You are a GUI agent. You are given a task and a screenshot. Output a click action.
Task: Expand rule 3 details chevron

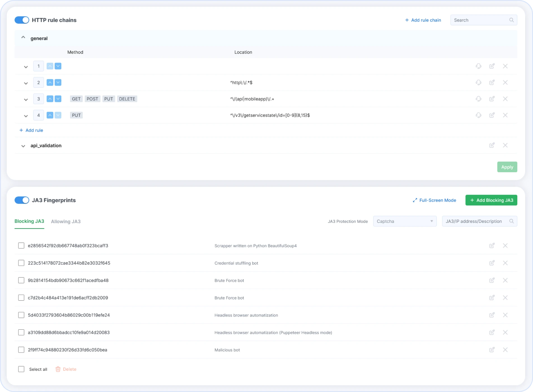point(26,100)
